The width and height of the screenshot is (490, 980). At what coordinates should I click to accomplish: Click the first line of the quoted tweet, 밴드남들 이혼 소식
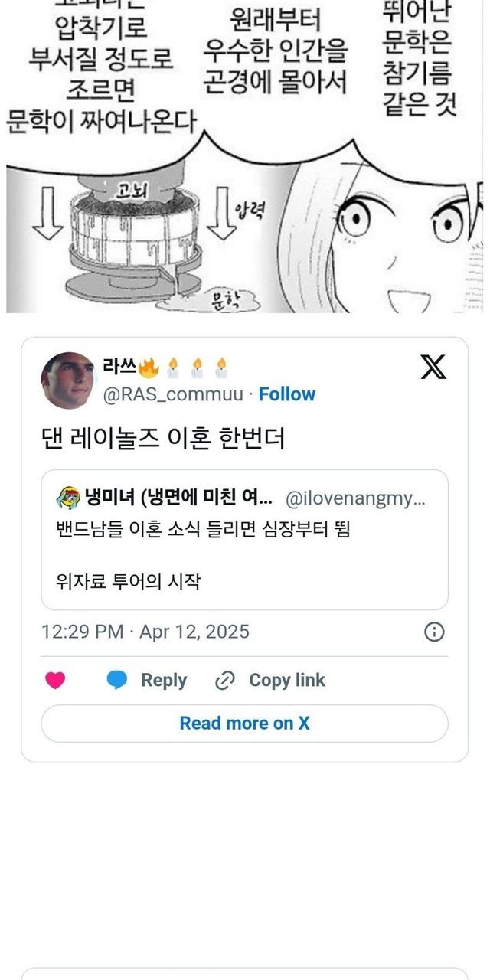pyautogui.click(x=203, y=528)
